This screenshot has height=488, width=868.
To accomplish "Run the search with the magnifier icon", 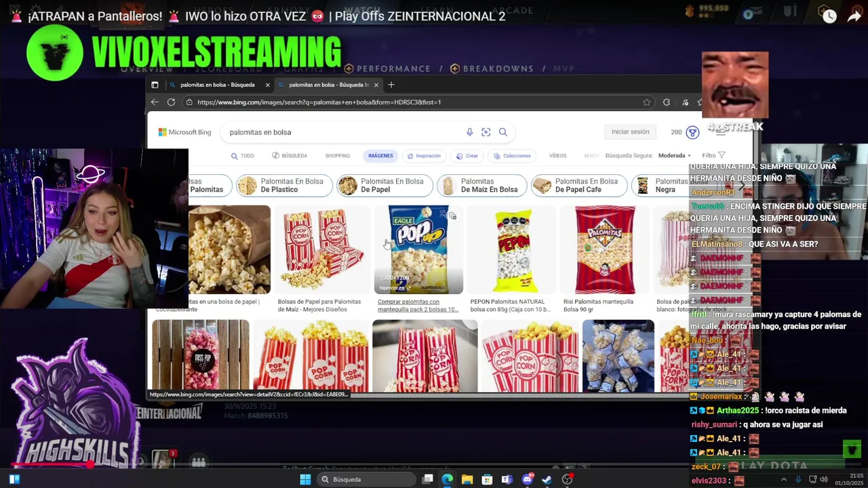I will tap(503, 132).
